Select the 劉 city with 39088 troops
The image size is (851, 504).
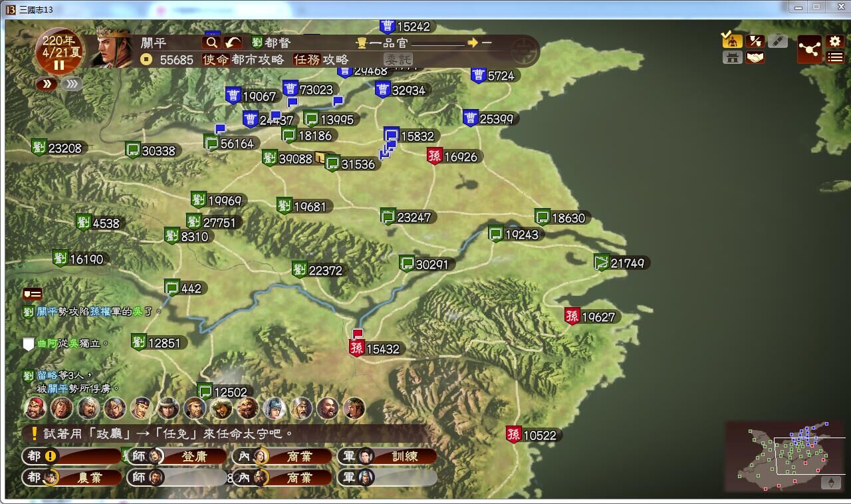287,158
